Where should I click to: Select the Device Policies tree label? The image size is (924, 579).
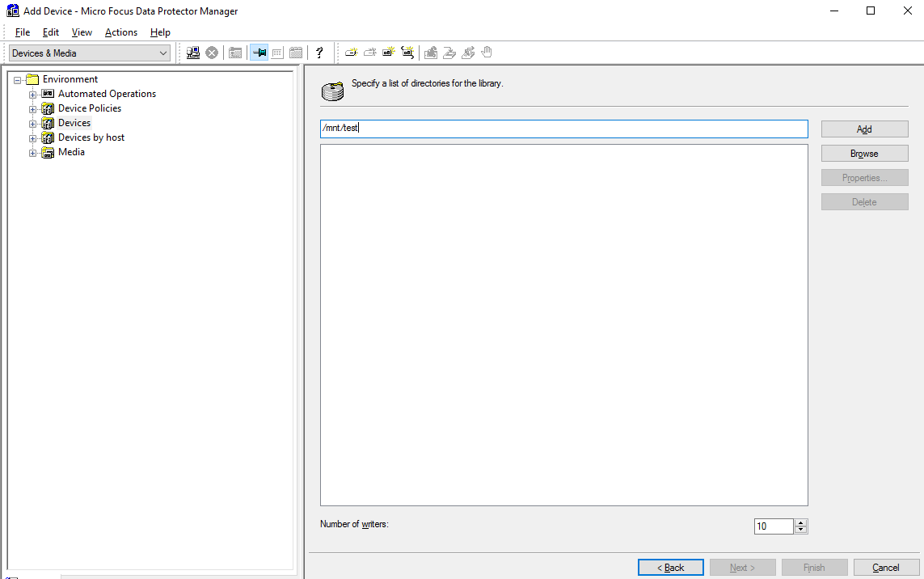90,108
